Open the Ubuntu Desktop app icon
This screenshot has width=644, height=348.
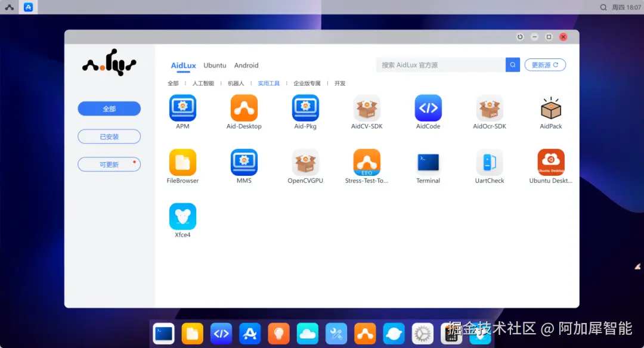click(551, 162)
